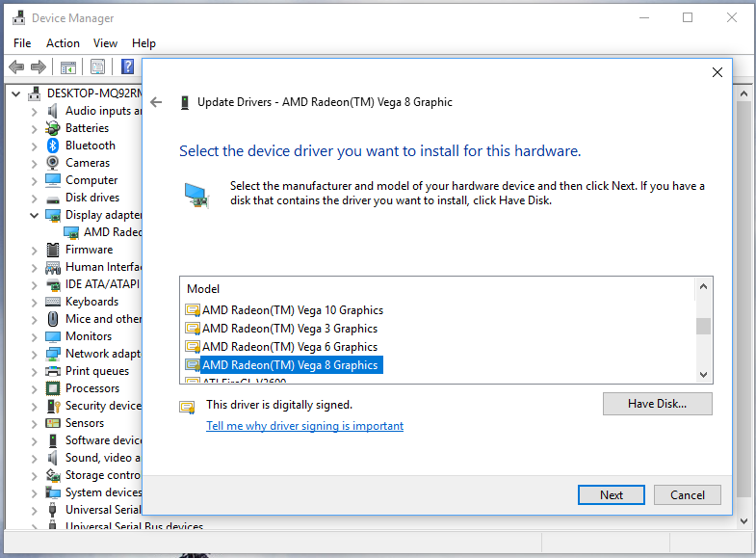Viewport: 756px width, 558px height.
Task: Click the model list scrollbar thumb
Action: tap(703, 326)
